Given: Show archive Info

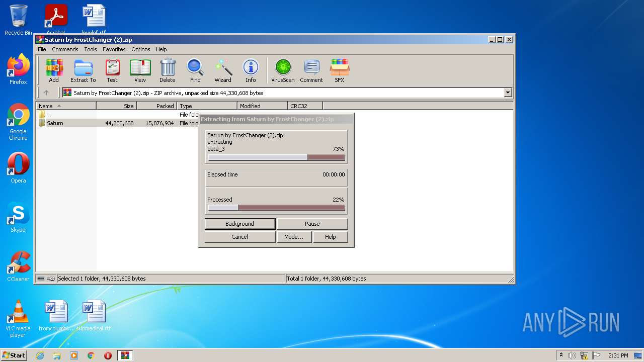Looking at the screenshot, I should pos(251,70).
